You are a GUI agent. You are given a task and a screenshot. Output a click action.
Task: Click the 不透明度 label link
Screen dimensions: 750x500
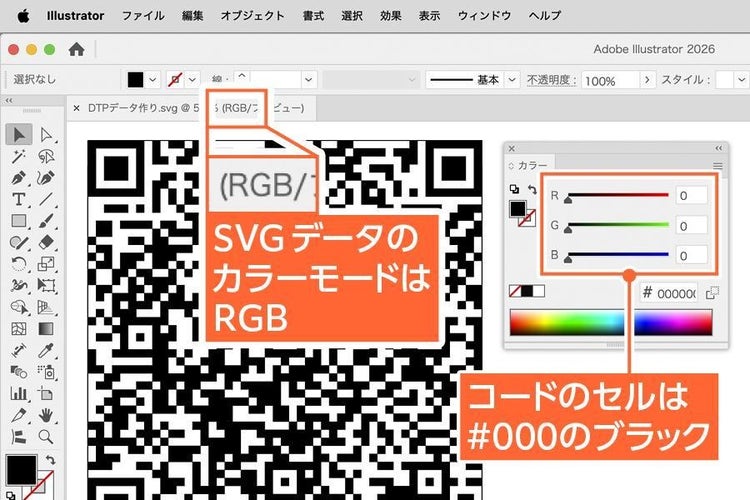(552, 79)
